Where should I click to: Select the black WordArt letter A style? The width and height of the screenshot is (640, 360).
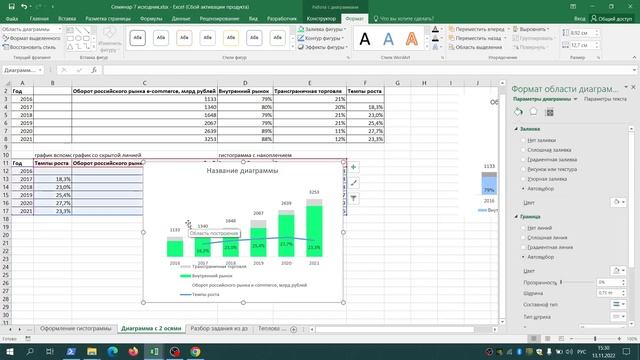[365, 39]
